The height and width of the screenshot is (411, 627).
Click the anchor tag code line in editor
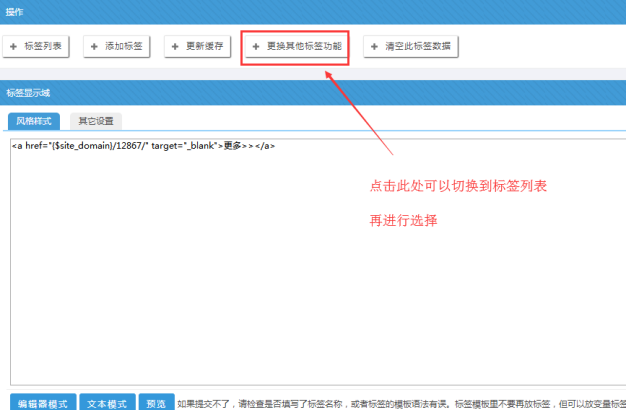click(x=143, y=146)
